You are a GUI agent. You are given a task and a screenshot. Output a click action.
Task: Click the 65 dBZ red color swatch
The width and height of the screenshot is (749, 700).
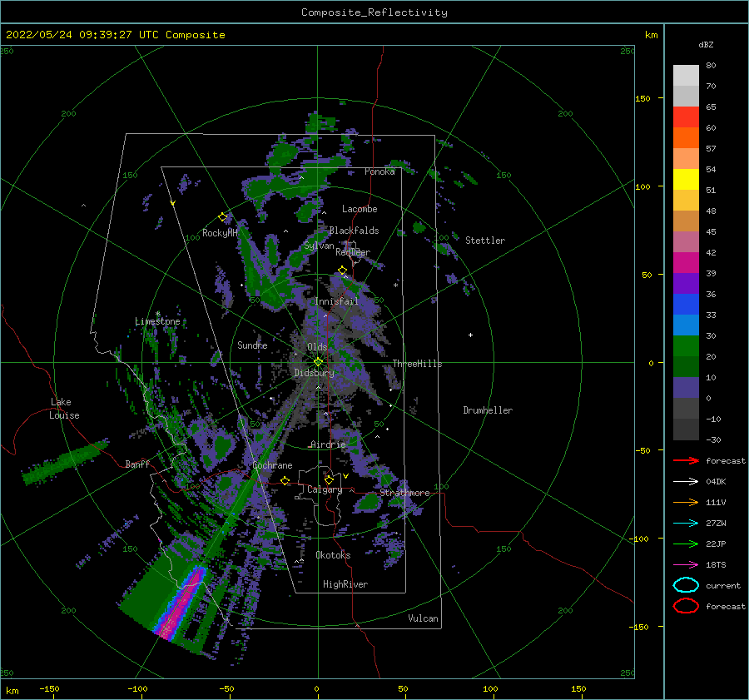coord(686,117)
